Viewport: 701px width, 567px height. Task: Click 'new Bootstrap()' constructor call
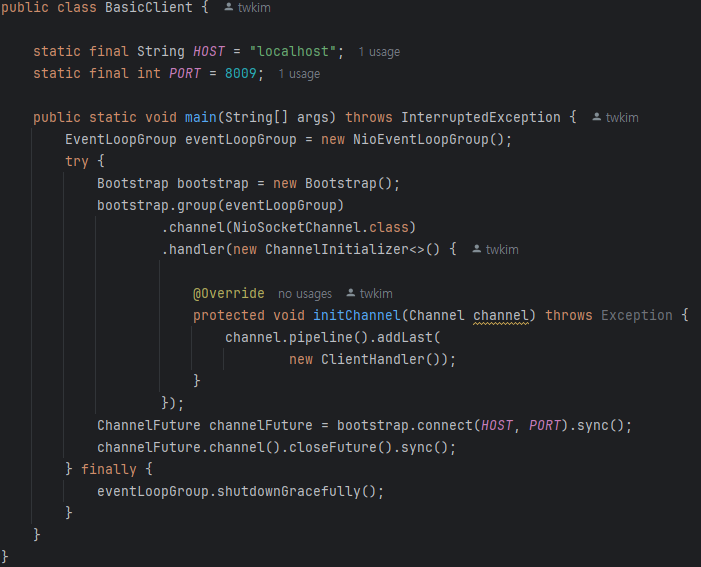pyautogui.click(x=333, y=183)
